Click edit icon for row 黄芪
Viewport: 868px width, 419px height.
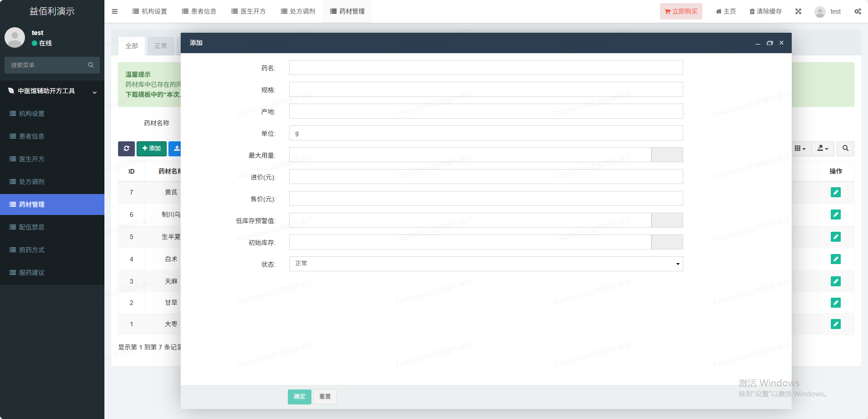pyautogui.click(x=835, y=192)
